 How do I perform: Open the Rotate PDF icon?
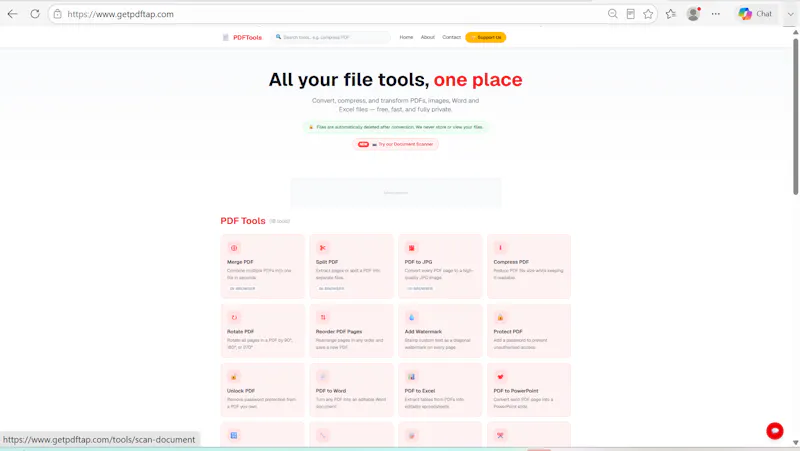click(234, 317)
